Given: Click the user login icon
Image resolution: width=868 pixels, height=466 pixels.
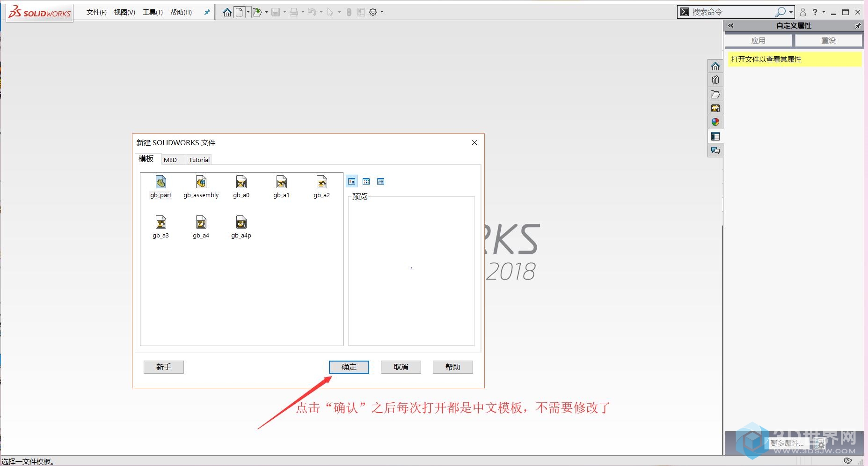Looking at the screenshot, I should click(803, 12).
